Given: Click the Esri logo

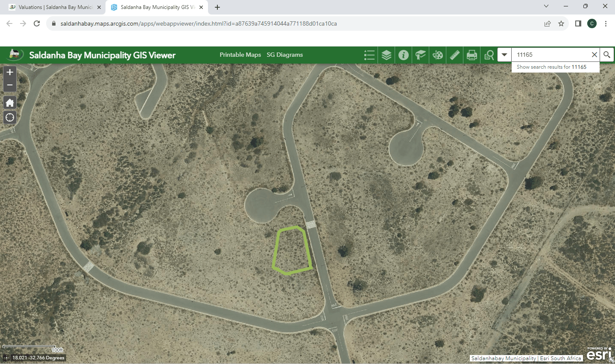Looking at the screenshot, I should [x=599, y=354].
